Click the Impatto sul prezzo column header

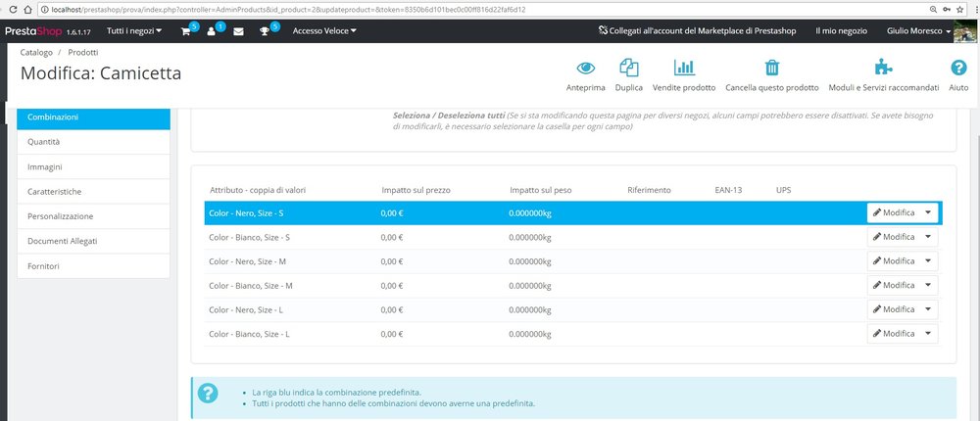pyautogui.click(x=416, y=190)
